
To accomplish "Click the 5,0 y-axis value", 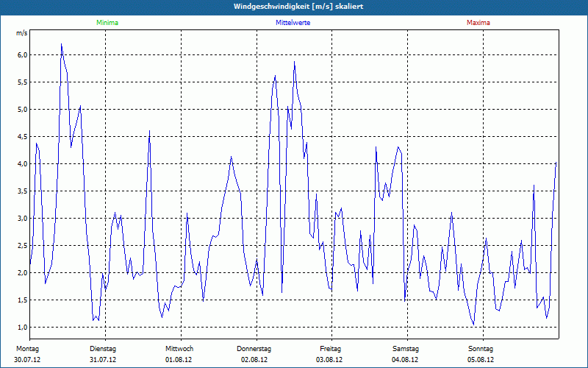I will point(22,109).
